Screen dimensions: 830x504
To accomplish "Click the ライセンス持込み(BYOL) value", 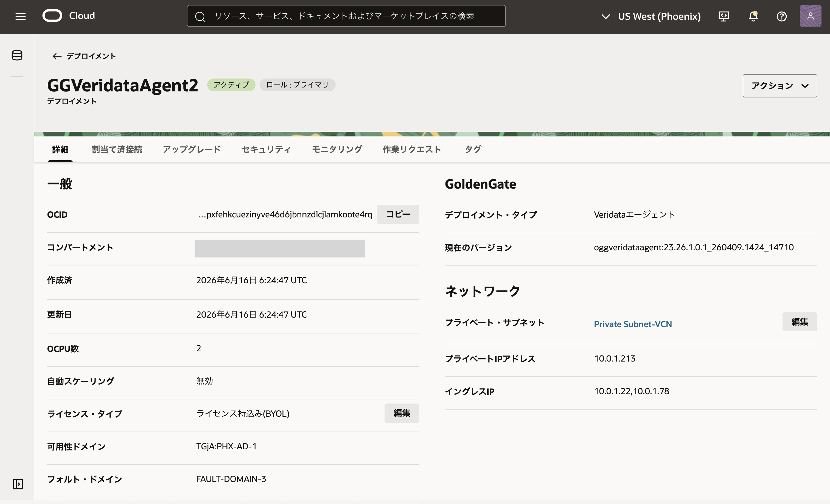I will [243, 414].
